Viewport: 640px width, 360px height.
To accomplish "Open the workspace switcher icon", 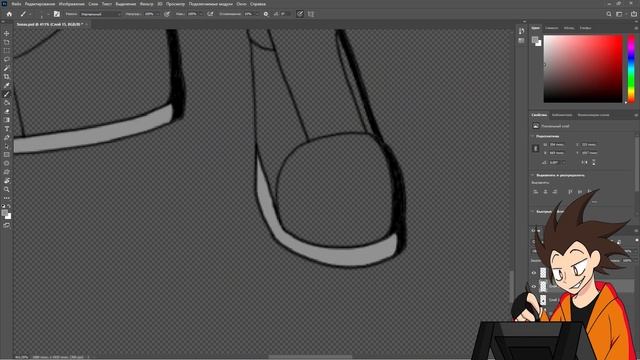I will pos(620,14).
